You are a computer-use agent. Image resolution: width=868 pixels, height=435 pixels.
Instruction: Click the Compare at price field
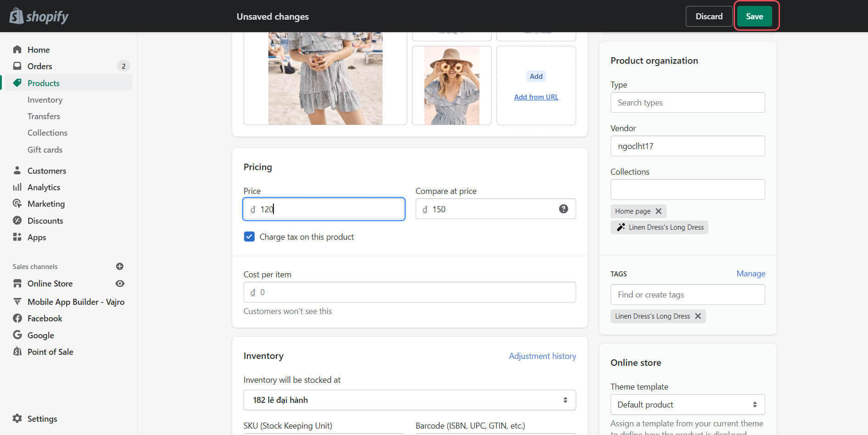495,209
